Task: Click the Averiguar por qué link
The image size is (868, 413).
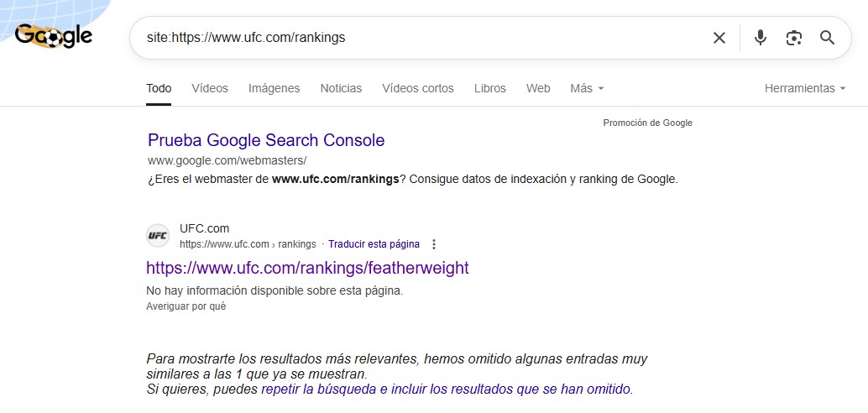Action: tap(186, 306)
